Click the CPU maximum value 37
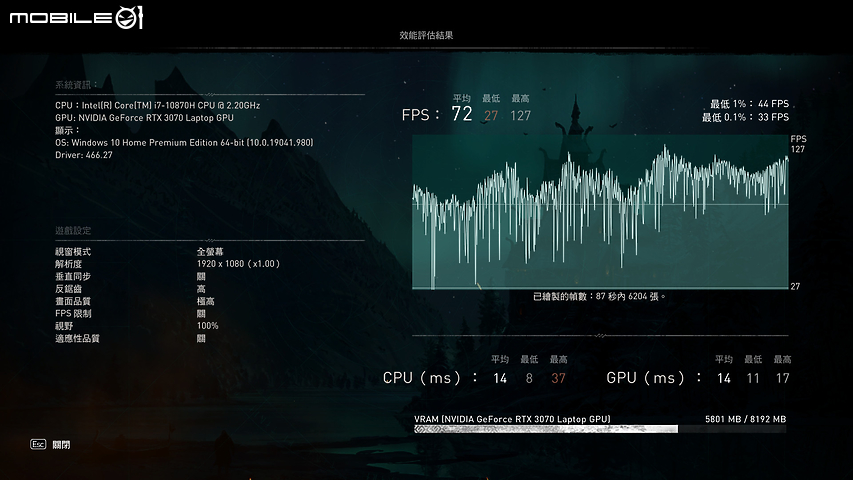Screen dimensions: 853x480 click(559, 378)
